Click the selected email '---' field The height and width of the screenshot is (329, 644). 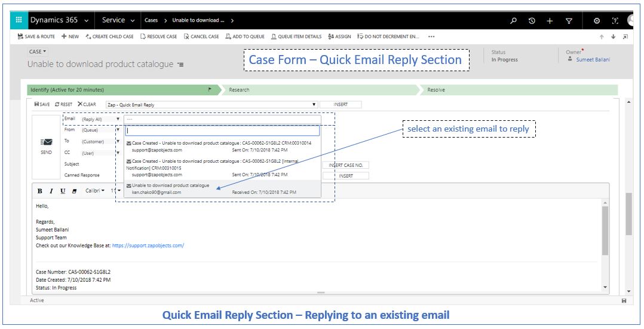coord(222,119)
